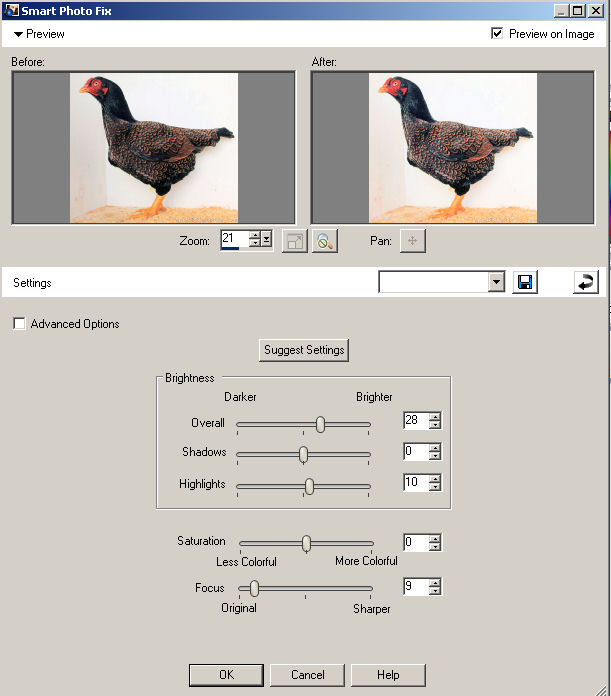Close the Smart Photo Fix dialog

[x=595, y=11]
